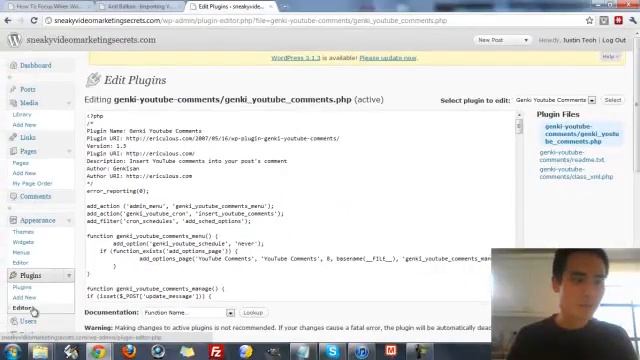Open Media menu in sidebar
640x360 pixels.
coord(29,103)
